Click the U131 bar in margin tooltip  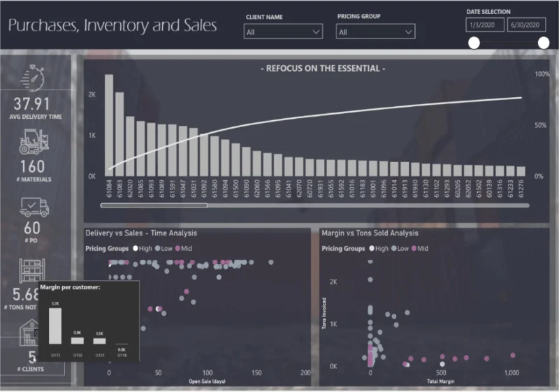tap(99, 341)
